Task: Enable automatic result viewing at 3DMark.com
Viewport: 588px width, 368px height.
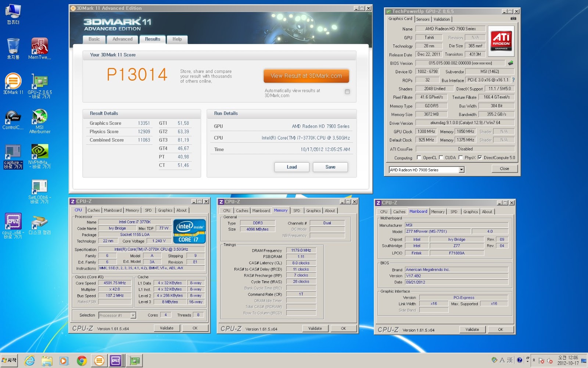Action: [347, 92]
